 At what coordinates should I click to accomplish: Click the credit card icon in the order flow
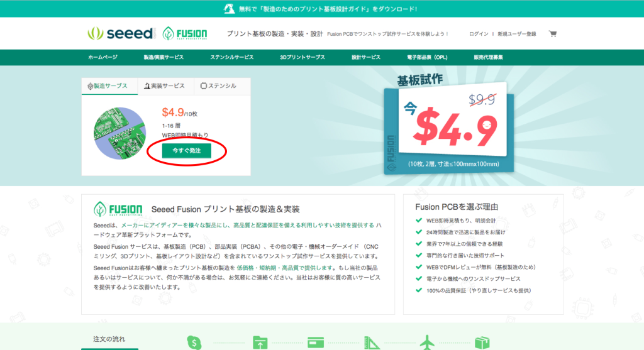click(316, 342)
